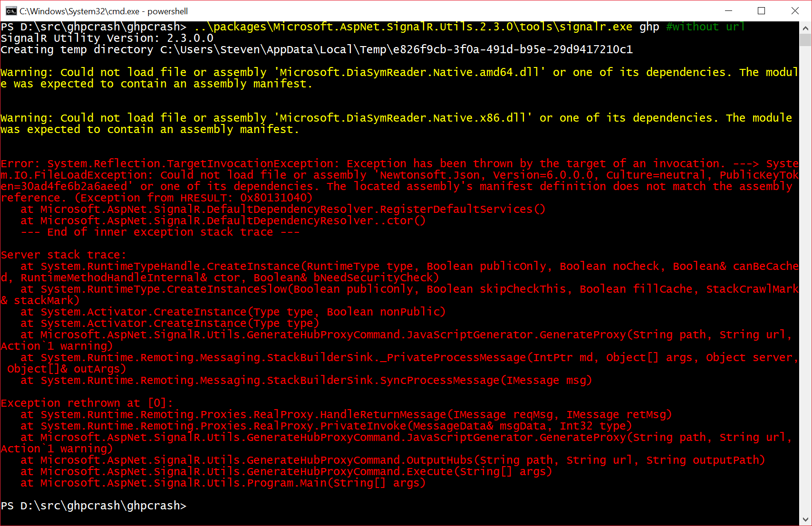Click the Maximize button
812x526 pixels.
pyautogui.click(x=762, y=10)
